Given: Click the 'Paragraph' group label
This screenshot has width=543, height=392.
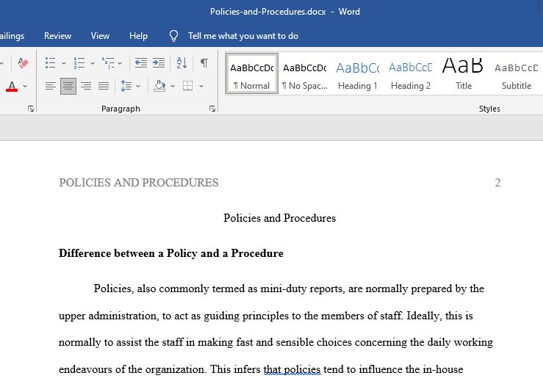Looking at the screenshot, I should (121, 109).
